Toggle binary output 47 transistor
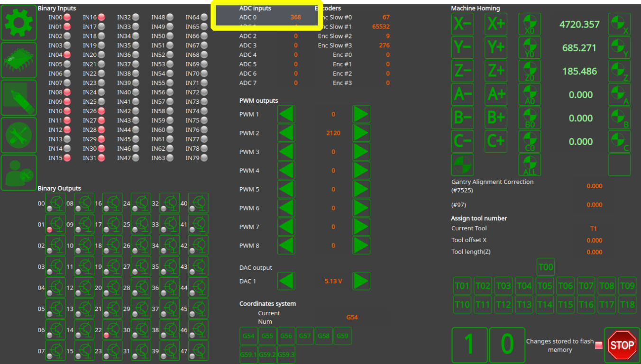The image size is (641, 364). coord(198,351)
